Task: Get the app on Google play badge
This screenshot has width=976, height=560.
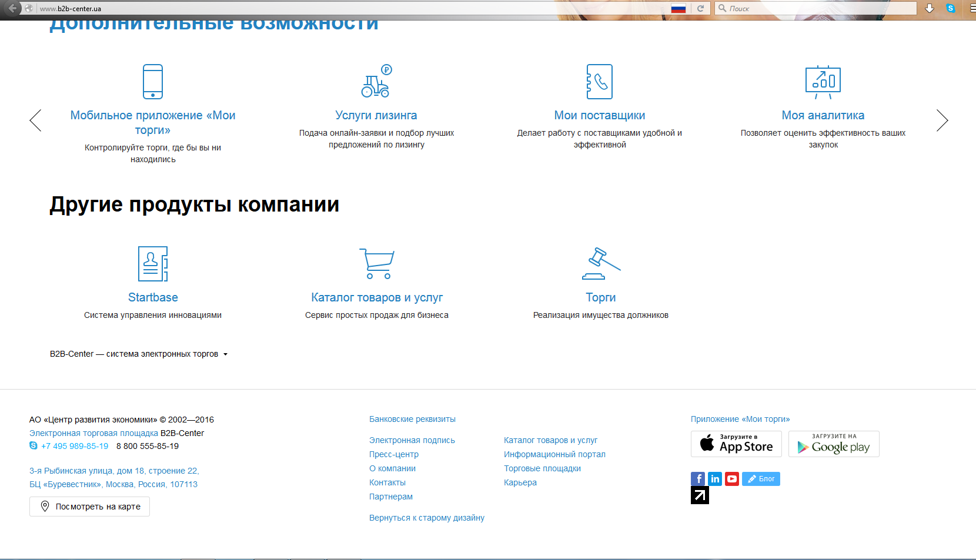Action: click(834, 444)
